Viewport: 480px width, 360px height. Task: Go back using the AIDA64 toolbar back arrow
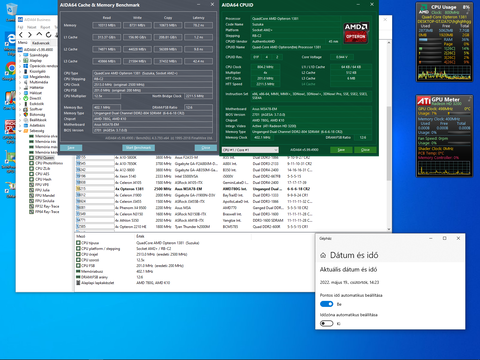coord(21,35)
